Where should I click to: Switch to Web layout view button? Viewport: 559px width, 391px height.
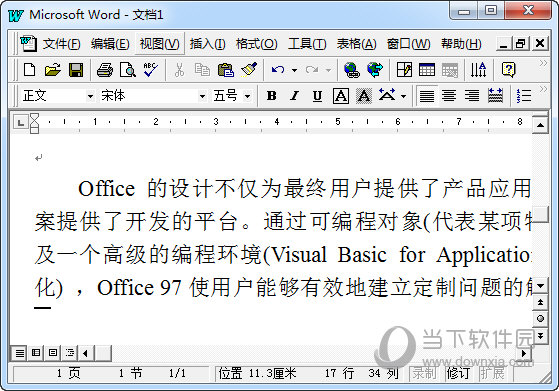[x=36, y=353]
